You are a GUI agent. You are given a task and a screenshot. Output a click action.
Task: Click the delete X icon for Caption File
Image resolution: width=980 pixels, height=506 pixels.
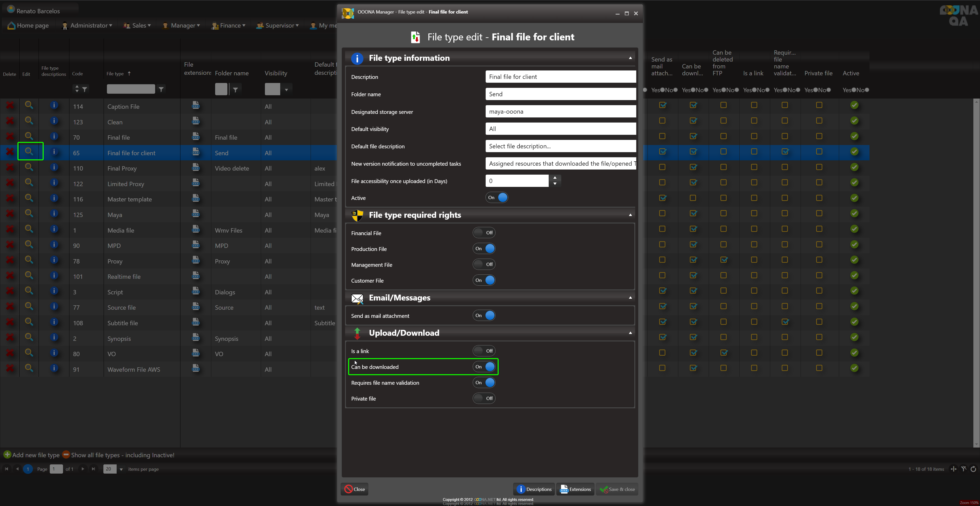pyautogui.click(x=10, y=106)
